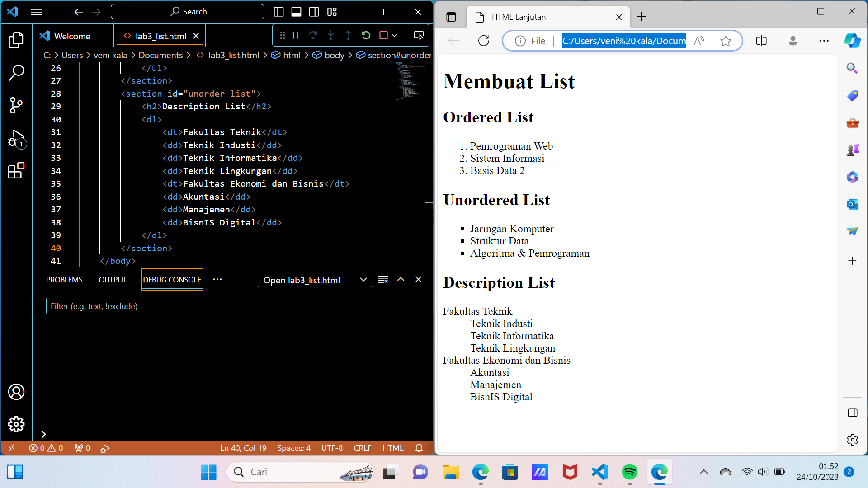The height and width of the screenshot is (488, 868).
Task: Click the read aloud icon in Edge
Action: pyautogui.click(x=699, y=41)
